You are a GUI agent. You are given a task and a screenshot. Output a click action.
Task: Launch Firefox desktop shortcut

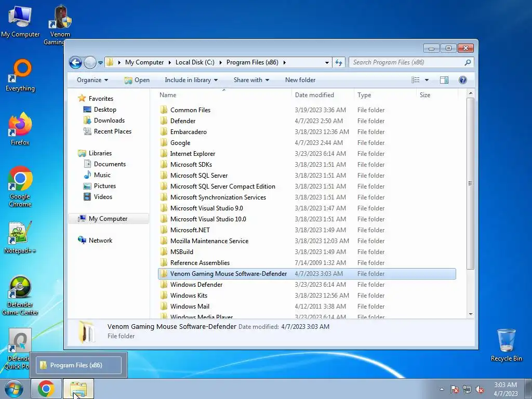pyautogui.click(x=20, y=129)
